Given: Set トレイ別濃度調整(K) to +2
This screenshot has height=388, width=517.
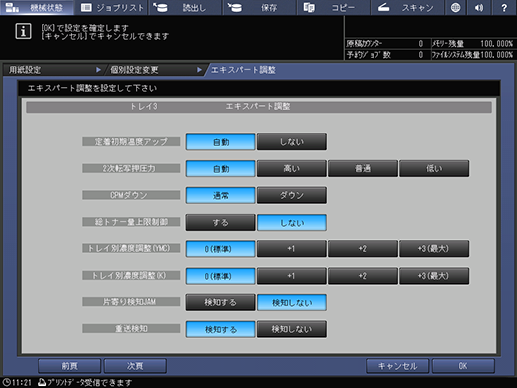Looking at the screenshot, I should pyautogui.click(x=363, y=276).
